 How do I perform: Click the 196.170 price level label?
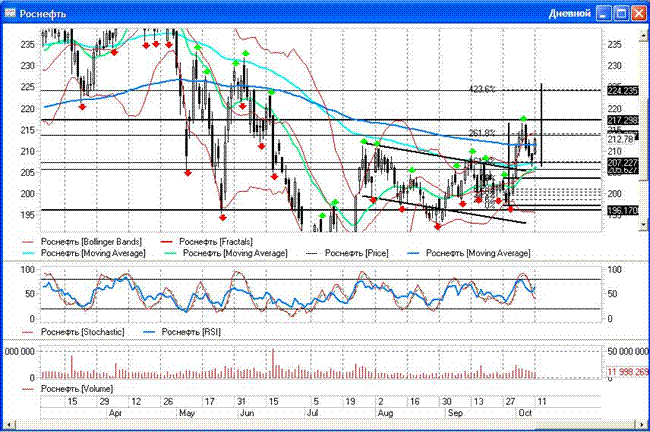coord(623,211)
